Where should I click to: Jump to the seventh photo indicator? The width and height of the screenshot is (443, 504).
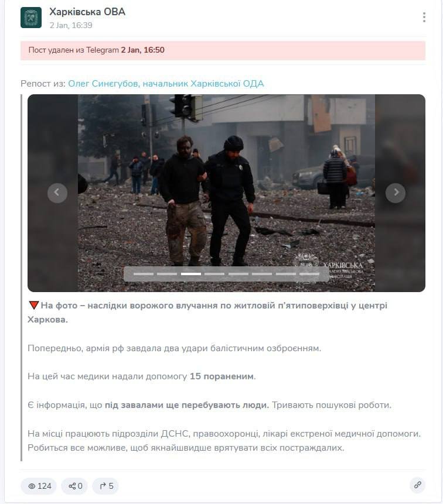pos(286,274)
